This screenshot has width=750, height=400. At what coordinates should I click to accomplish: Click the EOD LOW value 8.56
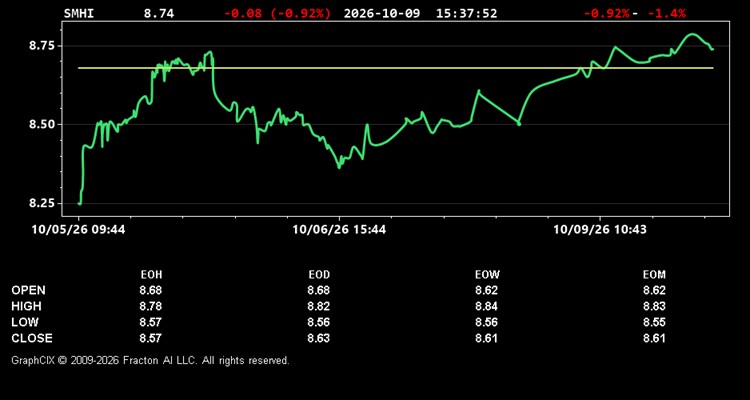point(319,322)
